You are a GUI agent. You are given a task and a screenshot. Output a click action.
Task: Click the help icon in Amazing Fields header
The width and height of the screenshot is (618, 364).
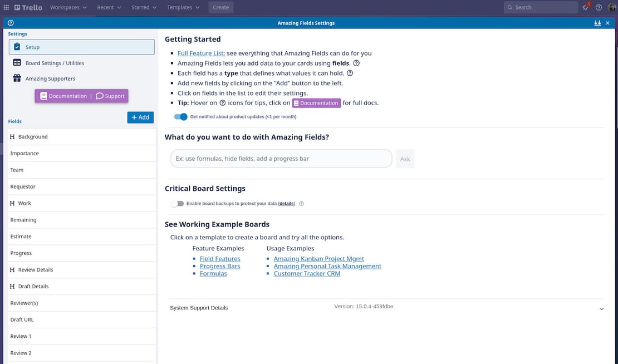(11, 23)
